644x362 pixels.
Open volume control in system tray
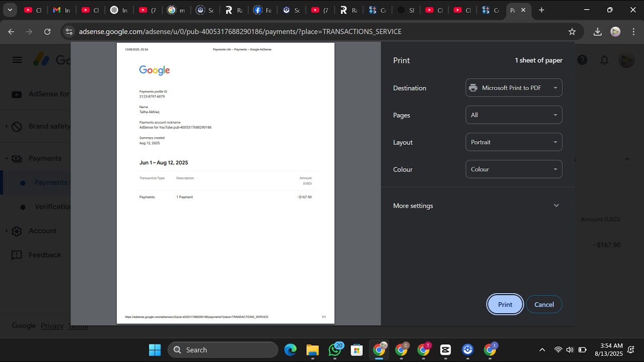pos(570,350)
